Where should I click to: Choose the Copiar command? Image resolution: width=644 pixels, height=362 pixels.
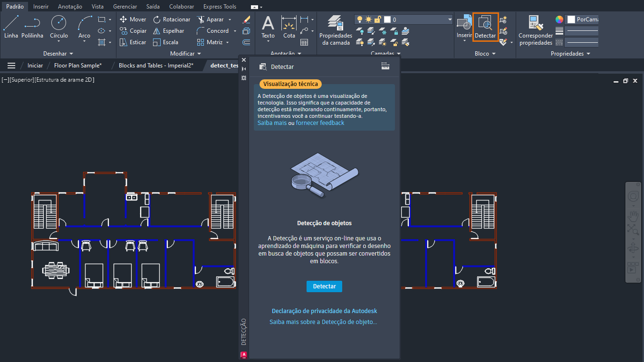pos(133,31)
